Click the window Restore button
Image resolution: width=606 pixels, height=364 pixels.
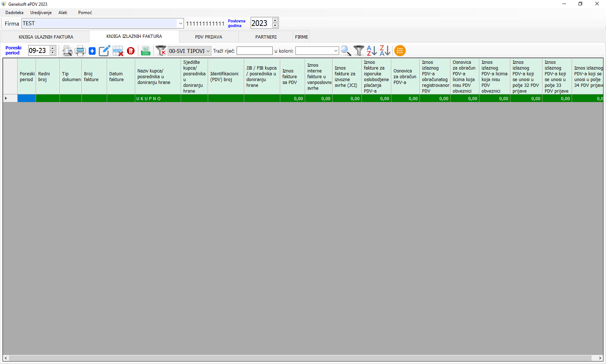coord(580,4)
